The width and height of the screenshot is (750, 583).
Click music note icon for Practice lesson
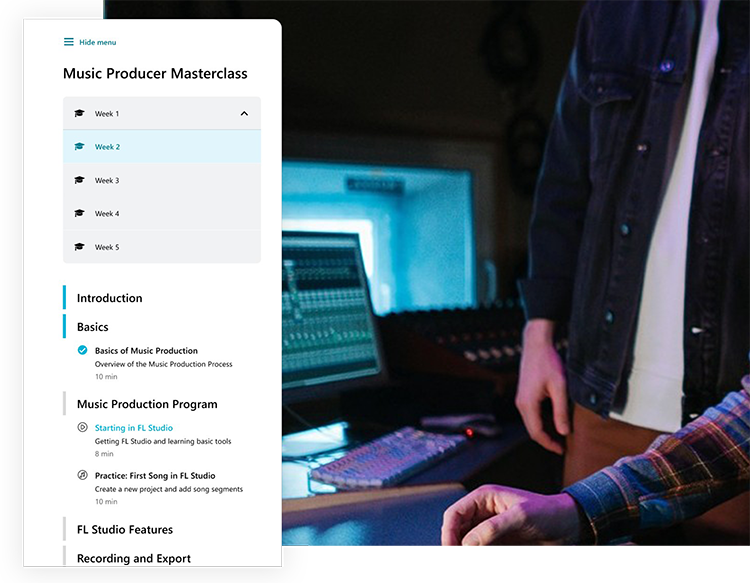82,475
